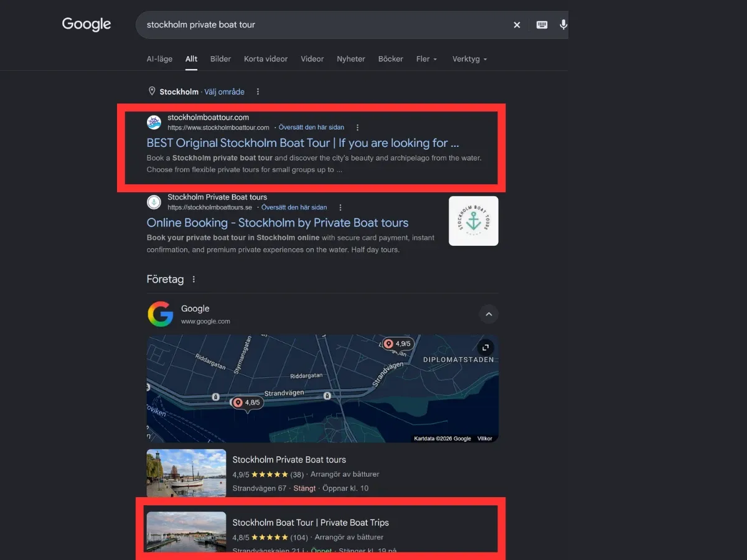Image resolution: width=747 pixels, height=560 pixels.
Task: Open the on-screen keyboard icon
Action: click(x=542, y=25)
